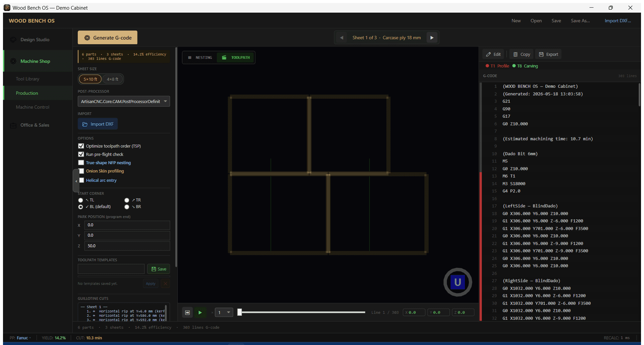Image resolution: width=644 pixels, height=345 pixels.
Task: Enable Onion Skin profiling checkbox
Action: pyautogui.click(x=81, y=171)
